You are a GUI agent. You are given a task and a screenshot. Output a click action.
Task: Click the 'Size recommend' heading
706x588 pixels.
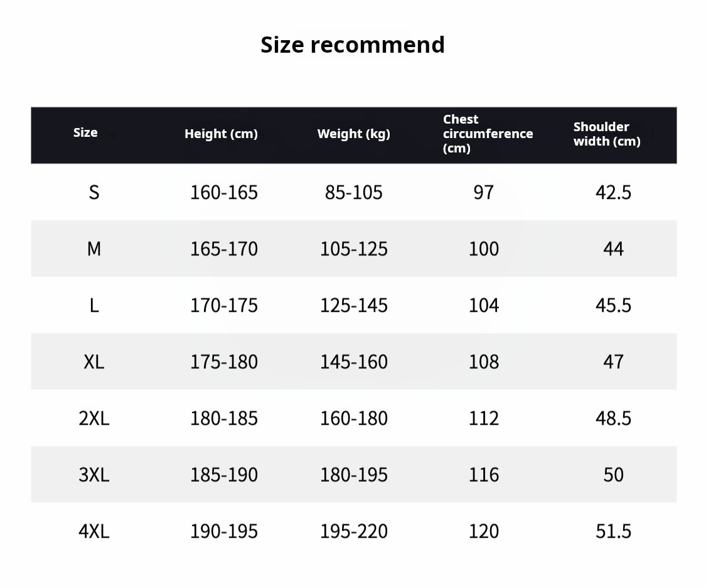pyautogui.click(x=353, y=45)
